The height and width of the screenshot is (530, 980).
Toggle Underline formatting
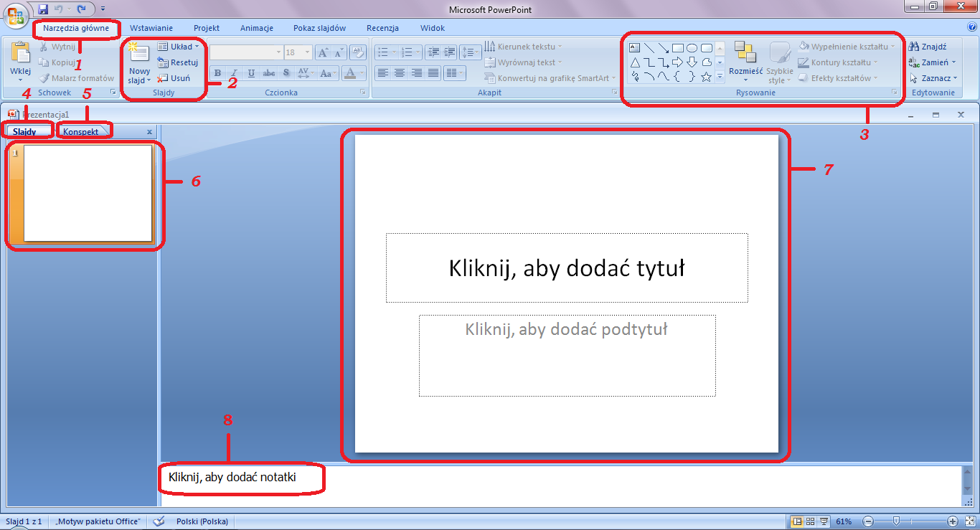251,73
